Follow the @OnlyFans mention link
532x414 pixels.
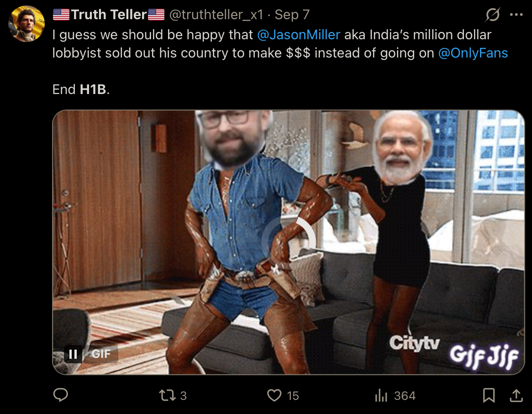(x=473, y=53)
